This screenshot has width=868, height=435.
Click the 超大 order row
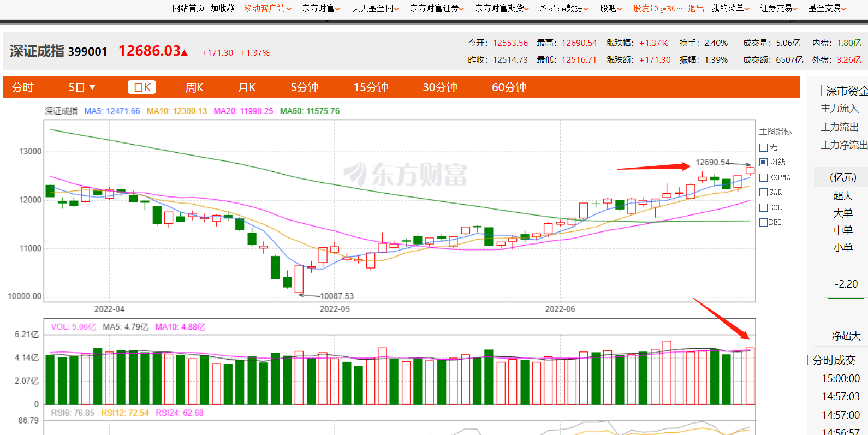pos(843,195)
